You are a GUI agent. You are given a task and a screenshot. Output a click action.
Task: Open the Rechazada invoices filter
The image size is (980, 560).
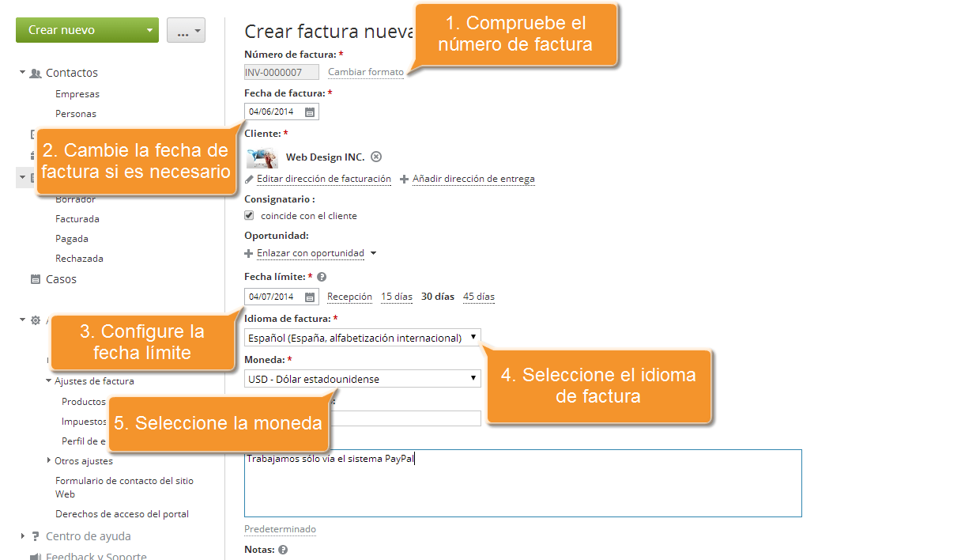click(79, 259)
